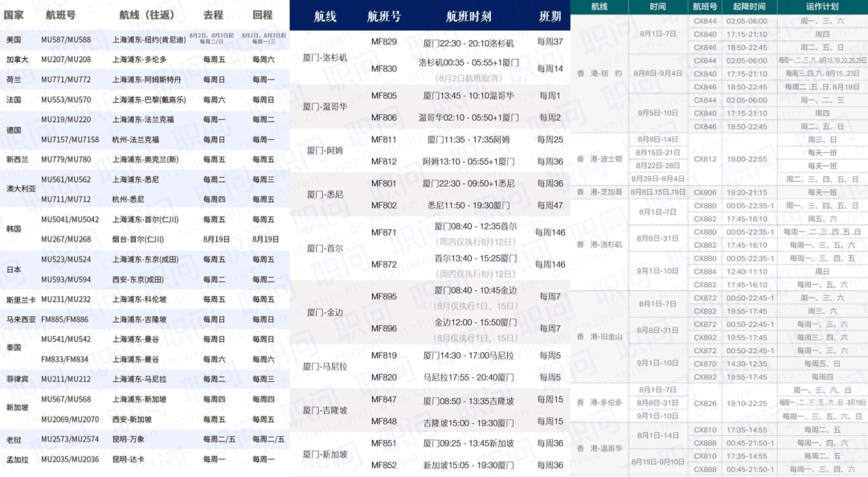The image size is (868, 477).
Task: Select flight MF852 in middle table
Action: (x=383, y=466)
